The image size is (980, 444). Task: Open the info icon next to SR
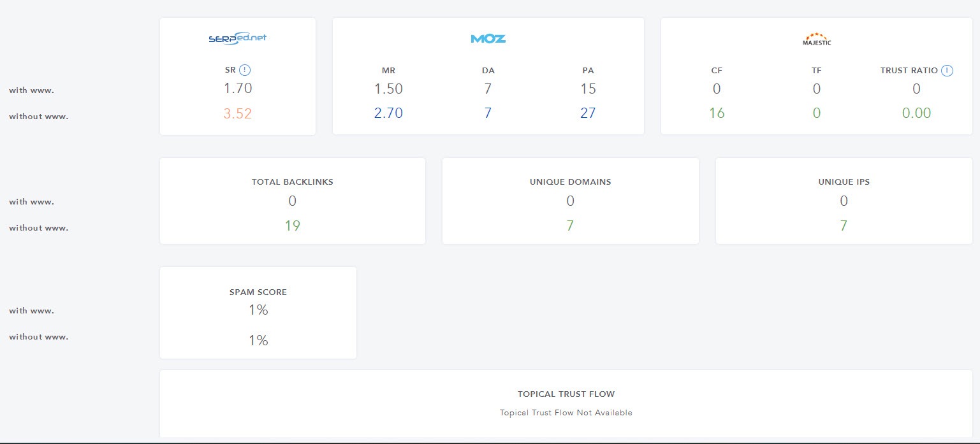pyautogui.click(x=245, y=70)
